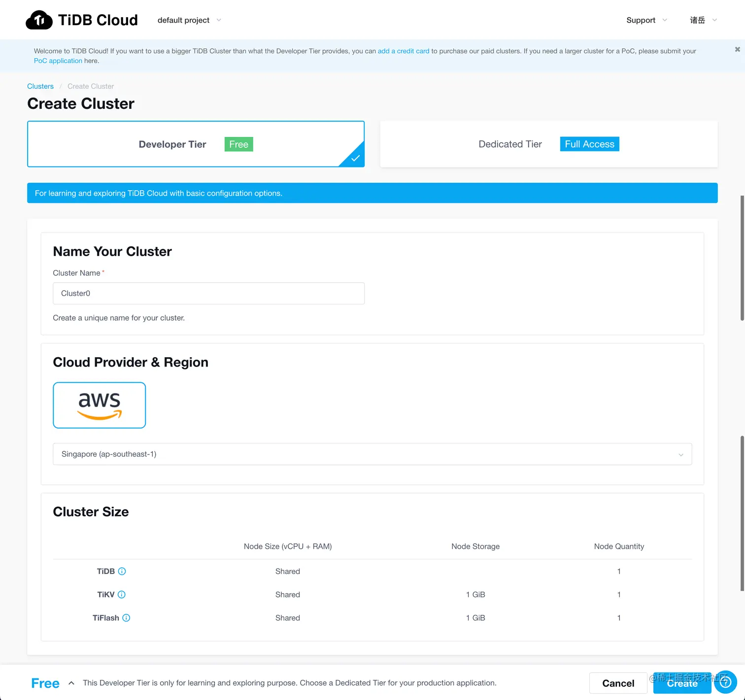Click the green Free badge
Viewport: 745px width, 700px height.
coord(238,144)
